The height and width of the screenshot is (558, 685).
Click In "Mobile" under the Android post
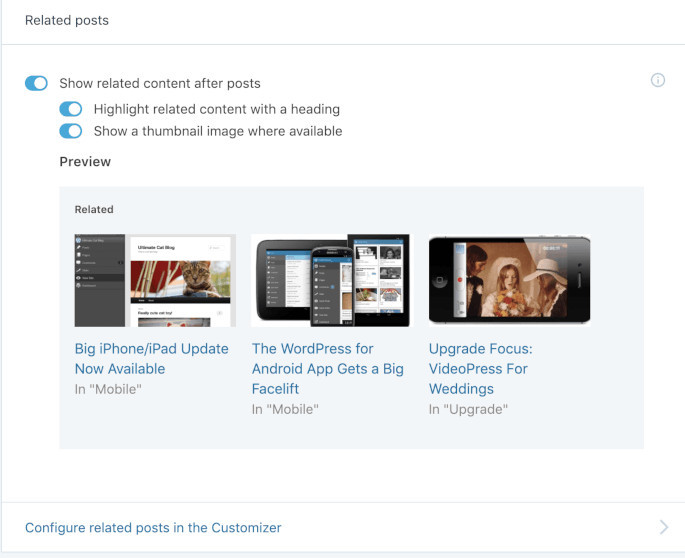[285, 409]
